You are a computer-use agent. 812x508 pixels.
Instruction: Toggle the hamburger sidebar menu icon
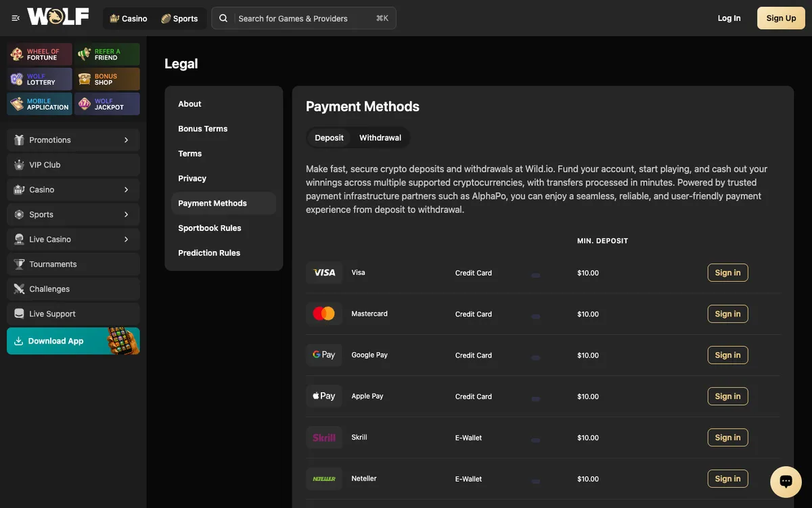16,18
